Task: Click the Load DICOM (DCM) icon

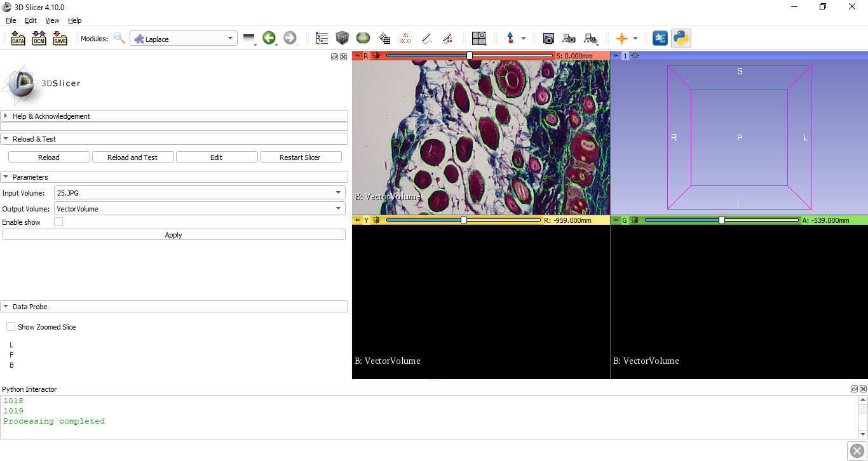Action: [x=39, y=39]
